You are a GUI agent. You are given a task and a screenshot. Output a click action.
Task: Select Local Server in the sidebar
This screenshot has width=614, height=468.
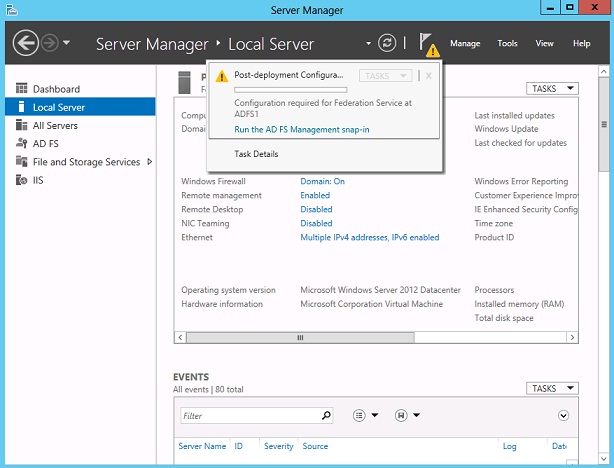80,107
